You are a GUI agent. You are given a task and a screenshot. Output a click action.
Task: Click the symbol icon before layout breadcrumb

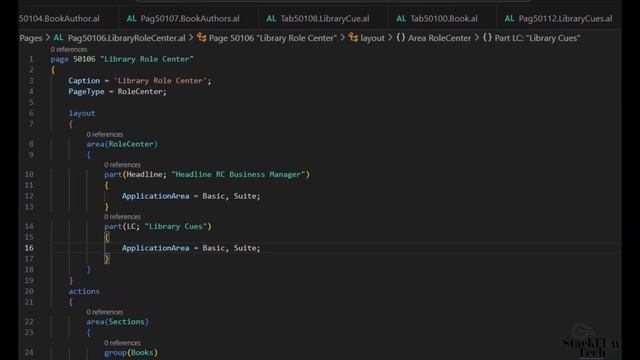pos(353,38)
